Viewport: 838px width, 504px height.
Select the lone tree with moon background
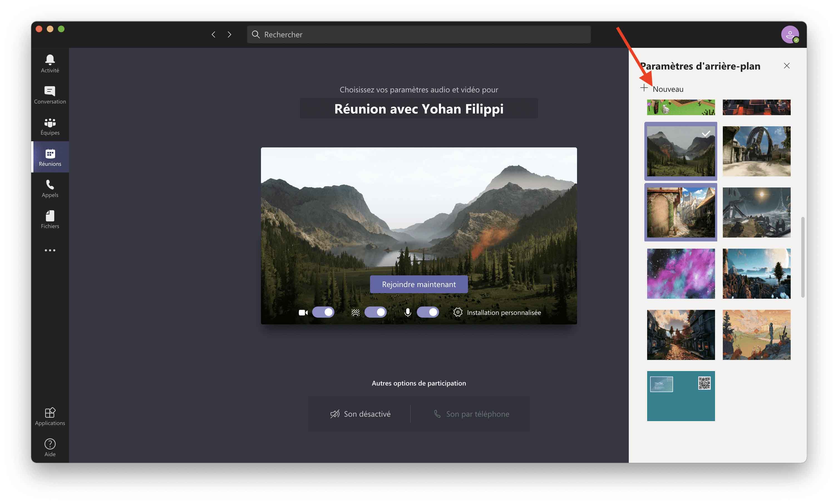(756, 273)
